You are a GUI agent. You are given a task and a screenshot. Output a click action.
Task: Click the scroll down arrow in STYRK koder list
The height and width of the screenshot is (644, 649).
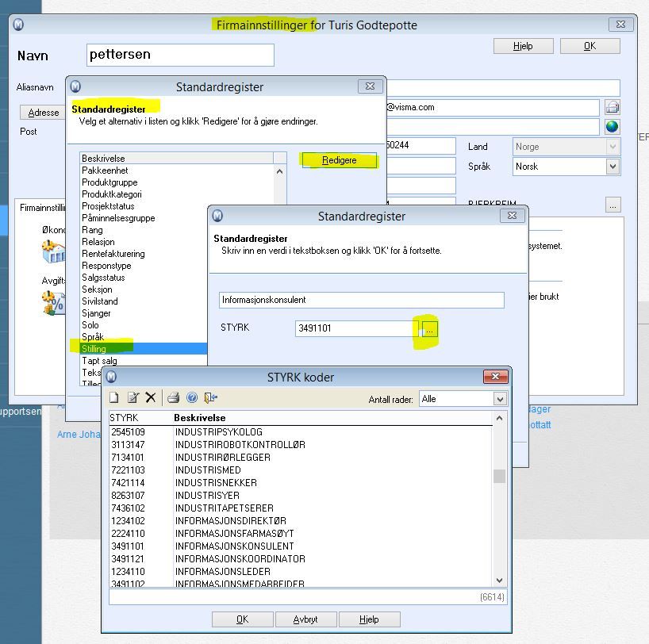click(500, 581)
